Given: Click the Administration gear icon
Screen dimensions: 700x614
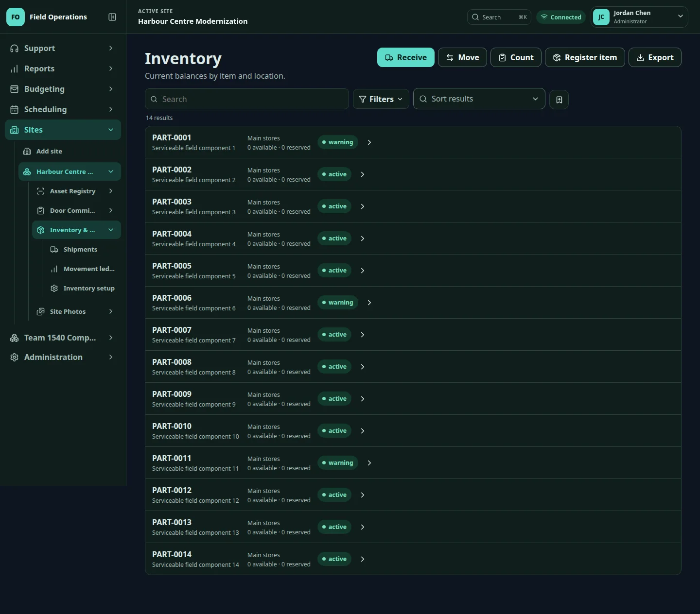Looking at the screenshot, I should [15, 357].
